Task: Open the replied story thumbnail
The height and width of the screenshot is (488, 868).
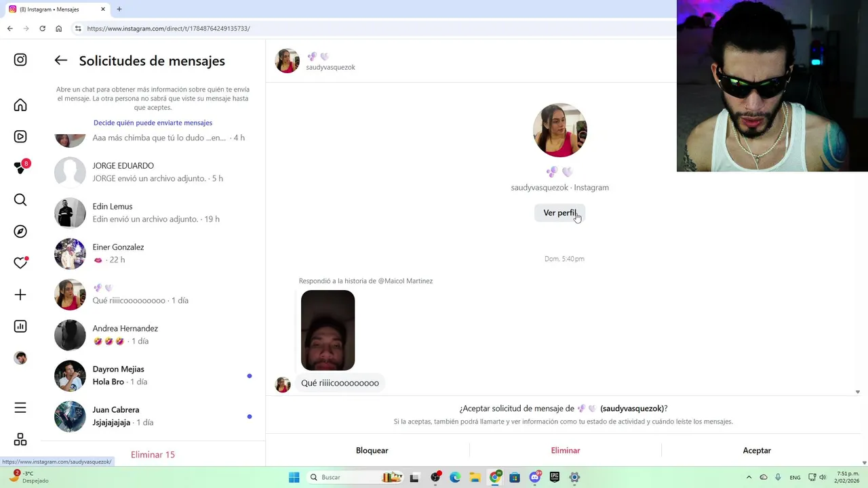Action: coord(328,330)
